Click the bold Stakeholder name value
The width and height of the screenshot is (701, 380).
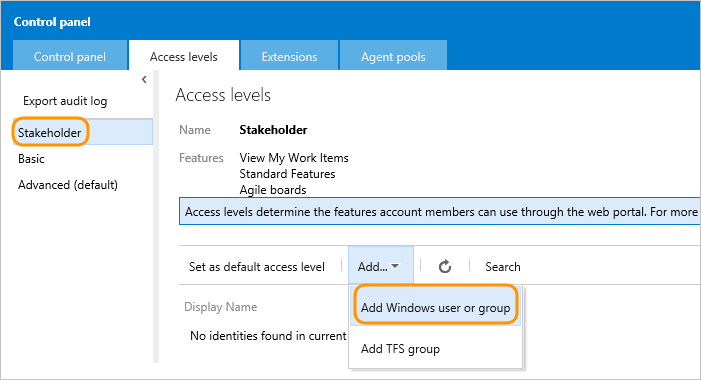click(x=273, y=130)
